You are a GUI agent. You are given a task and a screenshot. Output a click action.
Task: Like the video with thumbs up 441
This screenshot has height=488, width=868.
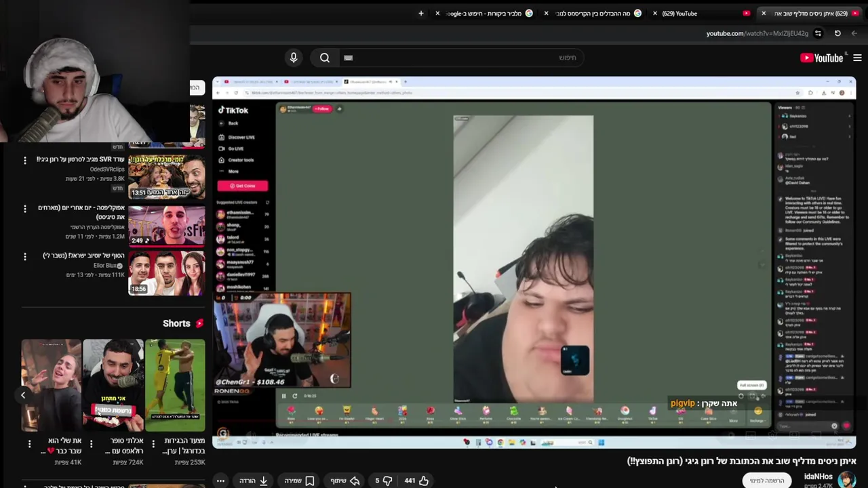click(417, 481)
